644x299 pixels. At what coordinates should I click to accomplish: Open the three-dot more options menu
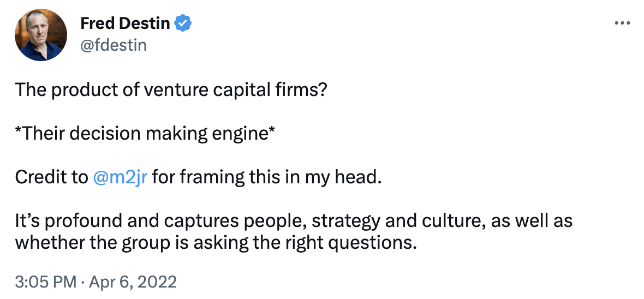(x=622, y=23)
